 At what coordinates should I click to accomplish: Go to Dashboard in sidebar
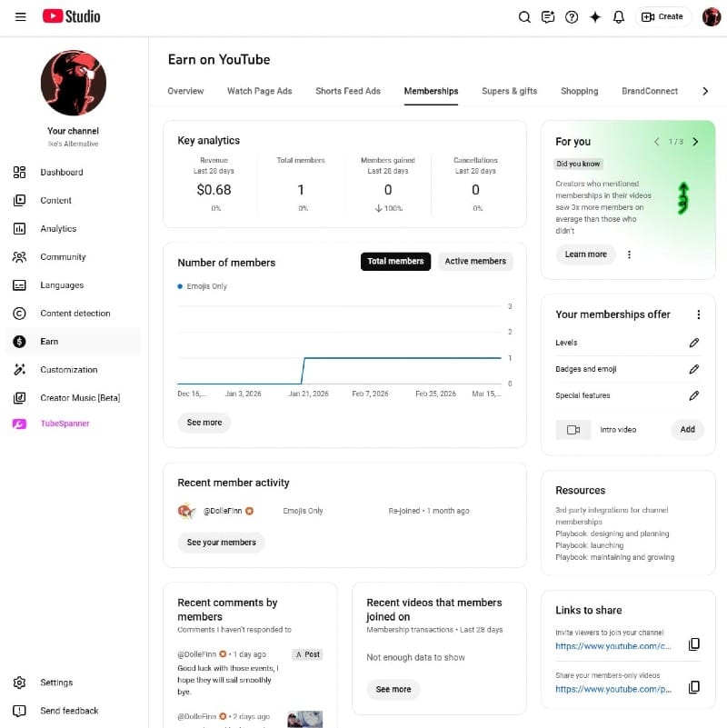pyautogui.click(x=74, y=173)
